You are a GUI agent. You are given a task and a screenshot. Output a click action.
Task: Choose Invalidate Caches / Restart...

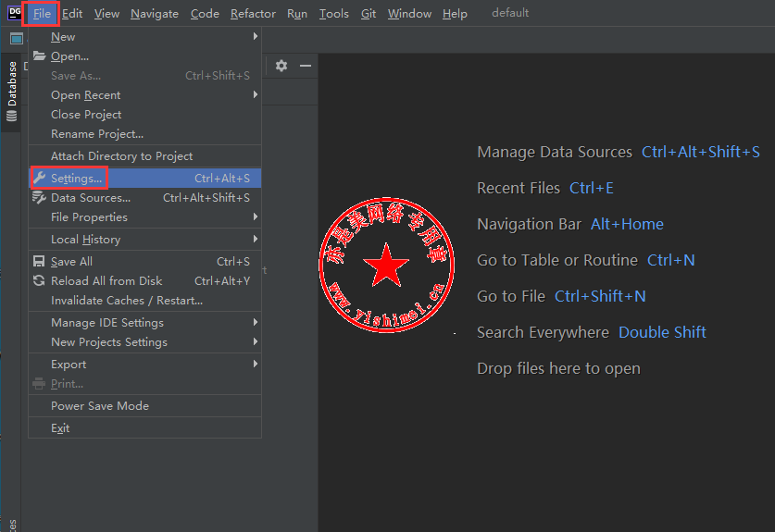[144, 301]
